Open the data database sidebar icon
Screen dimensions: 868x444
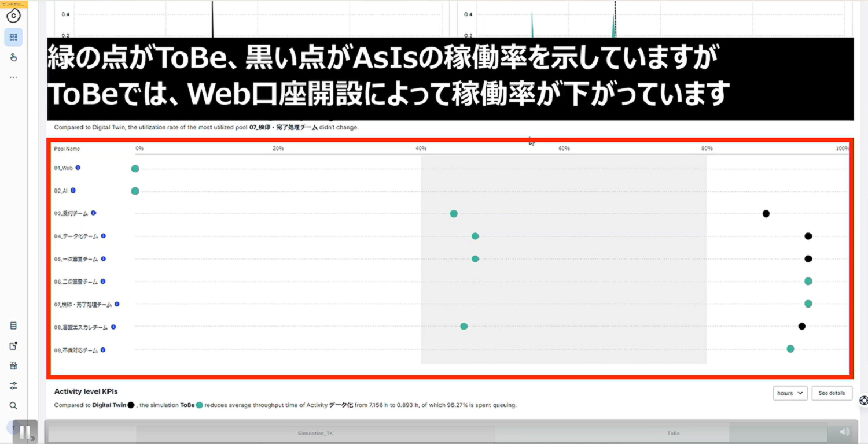(x=13, y=325)
